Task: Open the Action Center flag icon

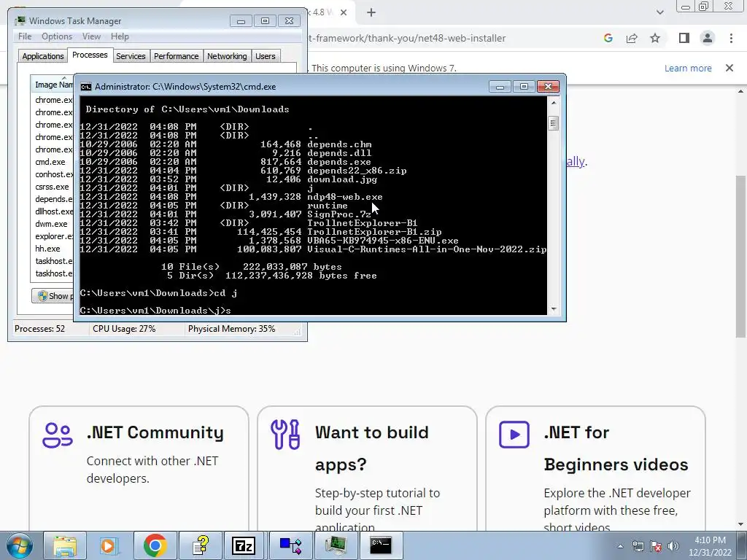Action: click(656, 546)
